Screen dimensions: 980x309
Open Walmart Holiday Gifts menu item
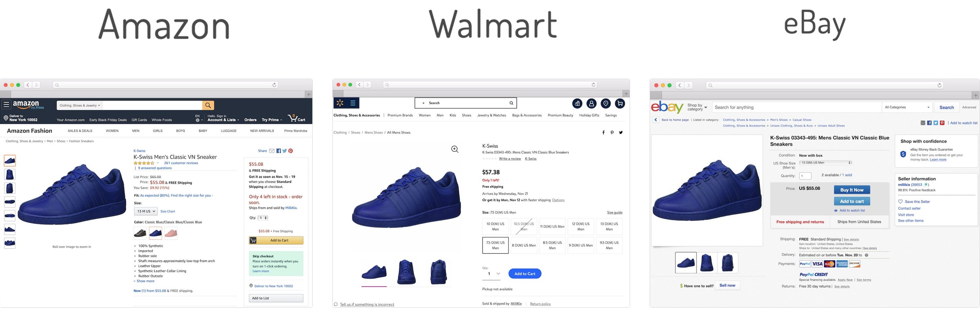pyautogui.click(x=589, y=115)
